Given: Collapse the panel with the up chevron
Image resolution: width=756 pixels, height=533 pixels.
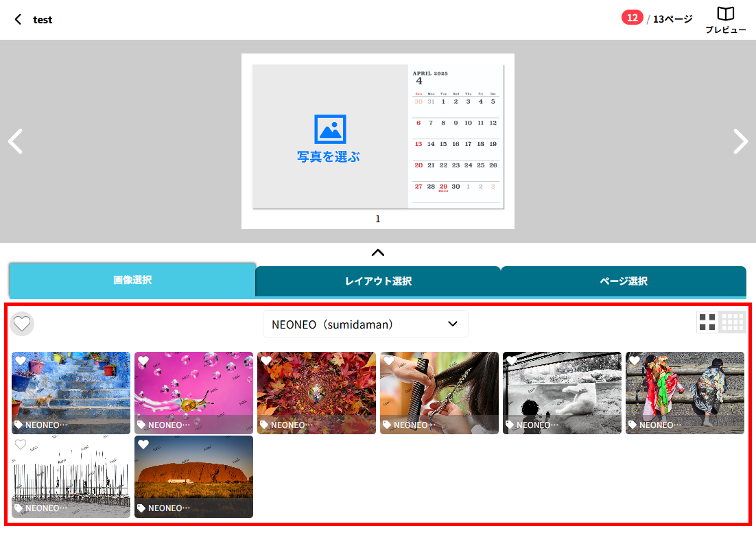Looking at the screenshot, I should pos(377,252).
